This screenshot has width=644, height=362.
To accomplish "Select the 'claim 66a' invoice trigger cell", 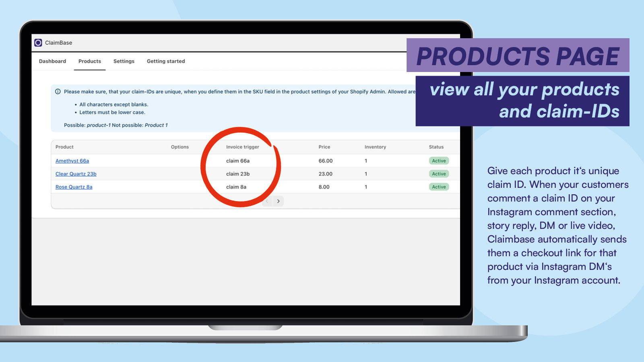I will pyautogui.click(x=238, y=161).
